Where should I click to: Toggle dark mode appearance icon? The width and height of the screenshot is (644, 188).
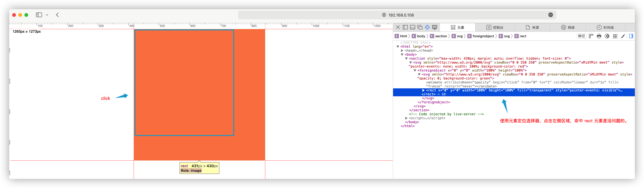coord(607,36)
